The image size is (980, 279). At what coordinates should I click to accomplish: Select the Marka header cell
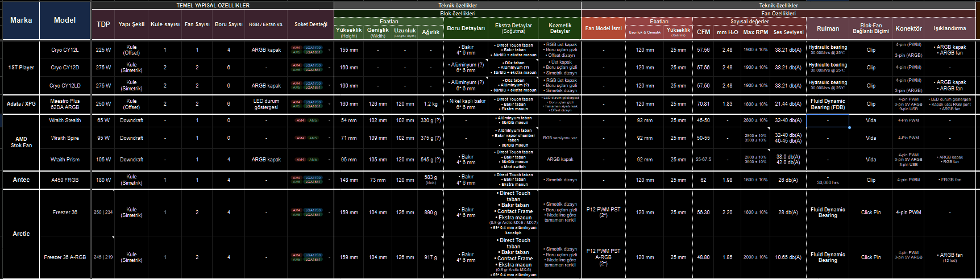(21, 20)
